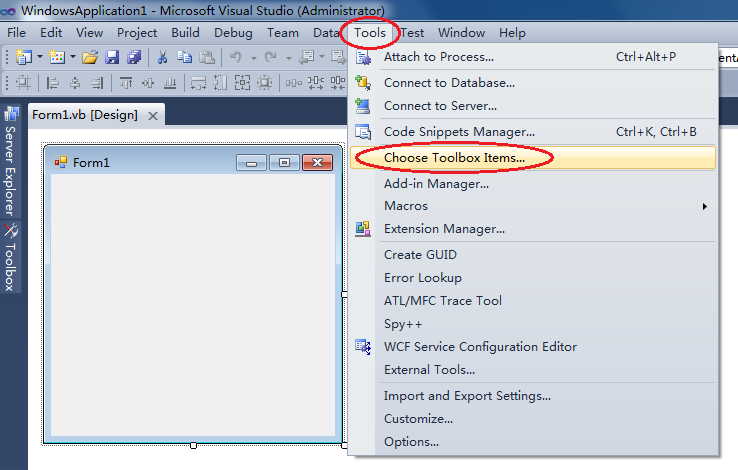Click the Redo arrow icon
Image resolution: width=738 pixels, height=470 pixels.
tap(270, 57)
